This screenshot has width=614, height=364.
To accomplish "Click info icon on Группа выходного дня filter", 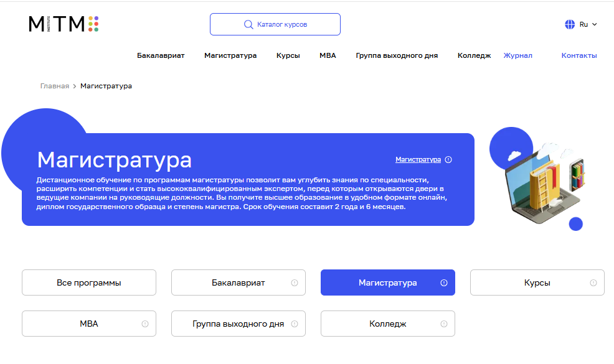I will (295, 324).
